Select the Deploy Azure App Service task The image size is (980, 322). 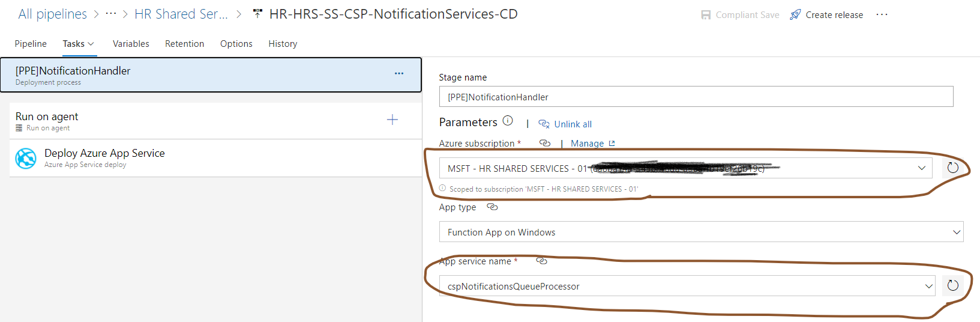[x=215, y=158]
